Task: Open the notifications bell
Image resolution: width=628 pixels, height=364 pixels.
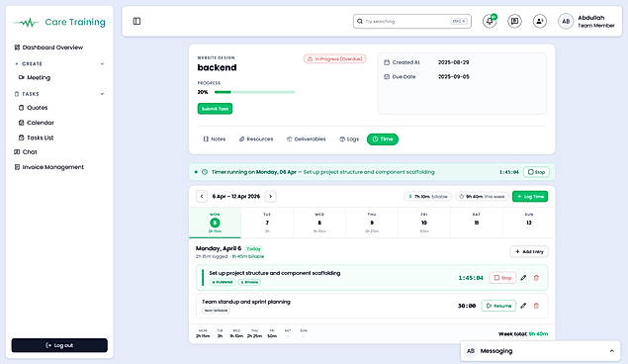Action: [490, 21]
